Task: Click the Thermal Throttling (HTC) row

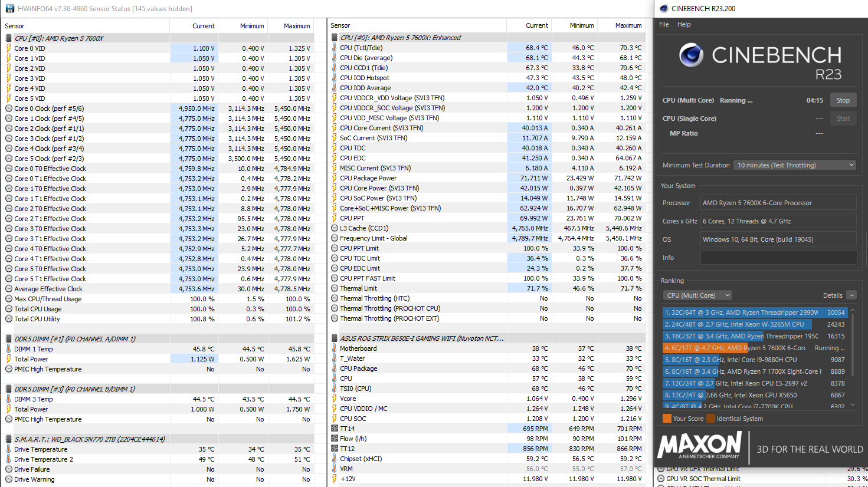Action: pos(487,298)
